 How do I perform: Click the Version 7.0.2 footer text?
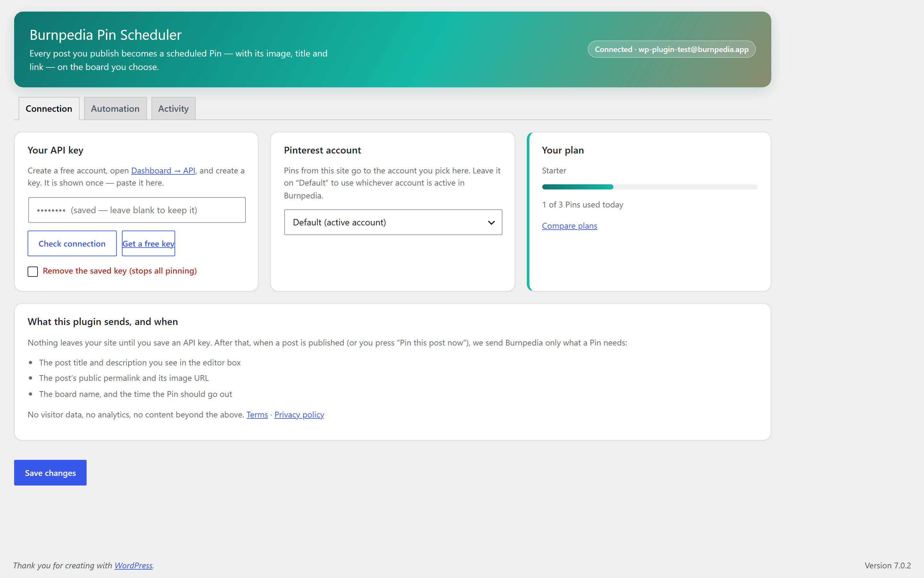click(x=888, y=565)
